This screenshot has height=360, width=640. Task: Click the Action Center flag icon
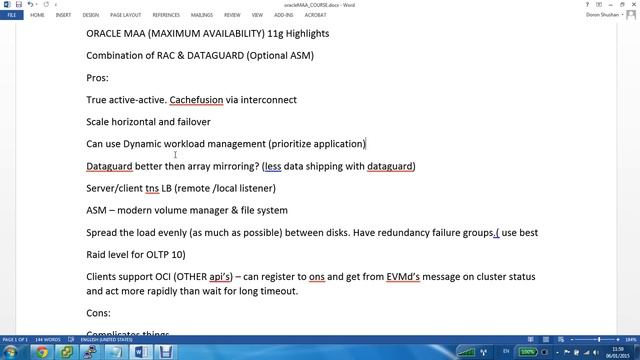click(x=567, y=352)
